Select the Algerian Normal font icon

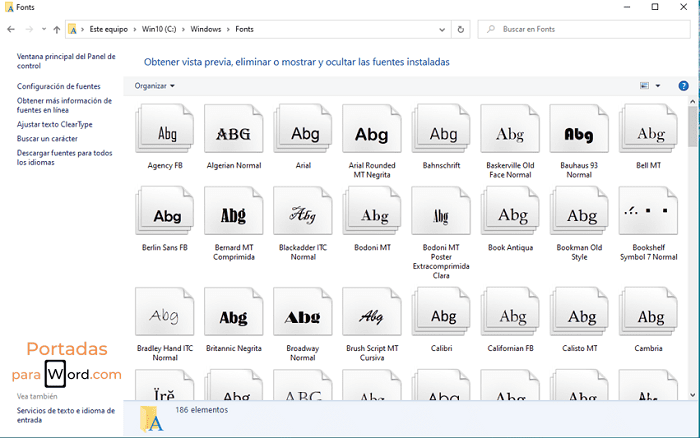233,134
